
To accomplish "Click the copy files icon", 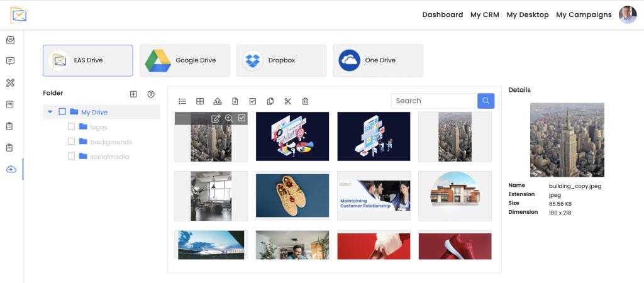I will coord(270,101).
